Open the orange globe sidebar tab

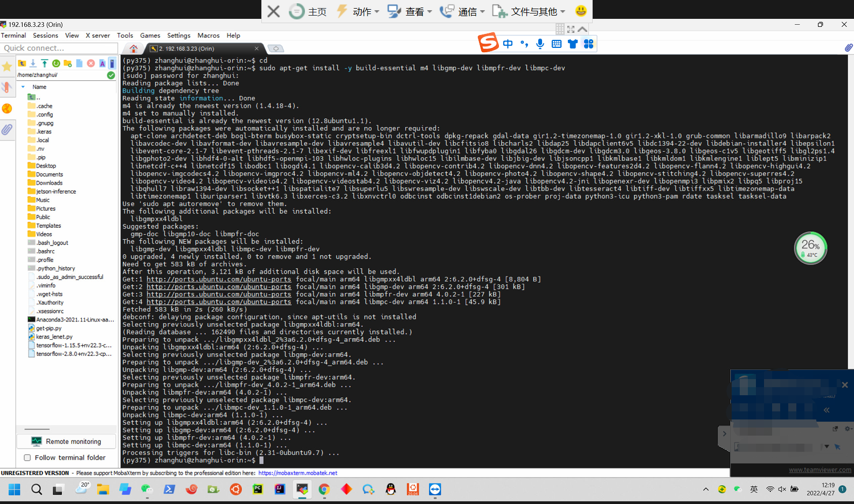(7, 108)
